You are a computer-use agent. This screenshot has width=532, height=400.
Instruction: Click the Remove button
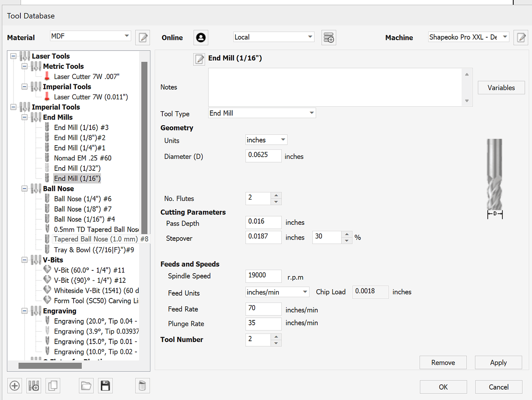click(x=443, y=362)
